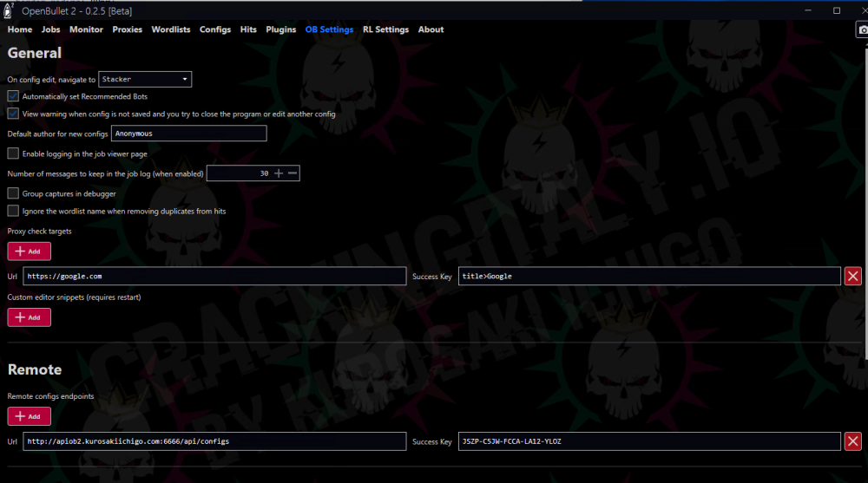Click the remote endpoint Url field

point(214,441)
